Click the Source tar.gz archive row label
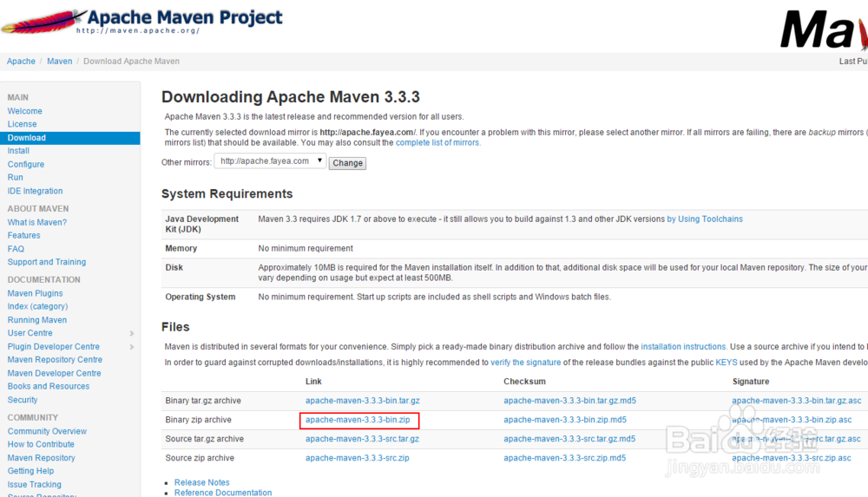Screen dimensions: 868x497 click(x=204, y=439)
